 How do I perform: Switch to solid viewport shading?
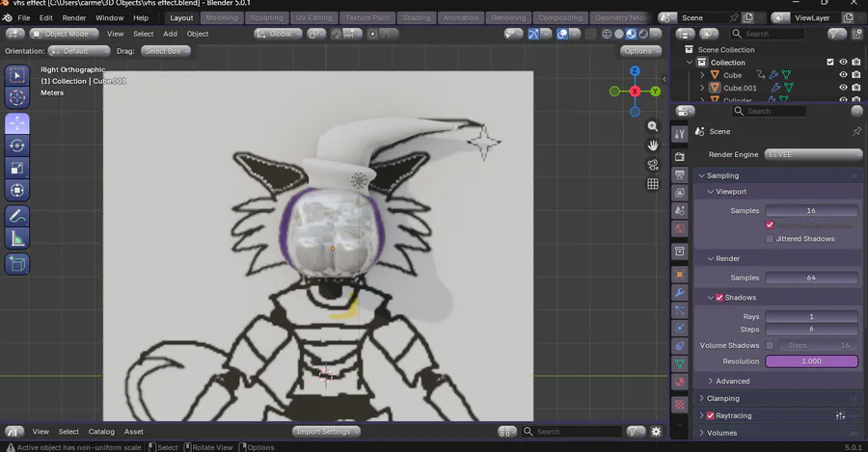[x=619, y=35]
